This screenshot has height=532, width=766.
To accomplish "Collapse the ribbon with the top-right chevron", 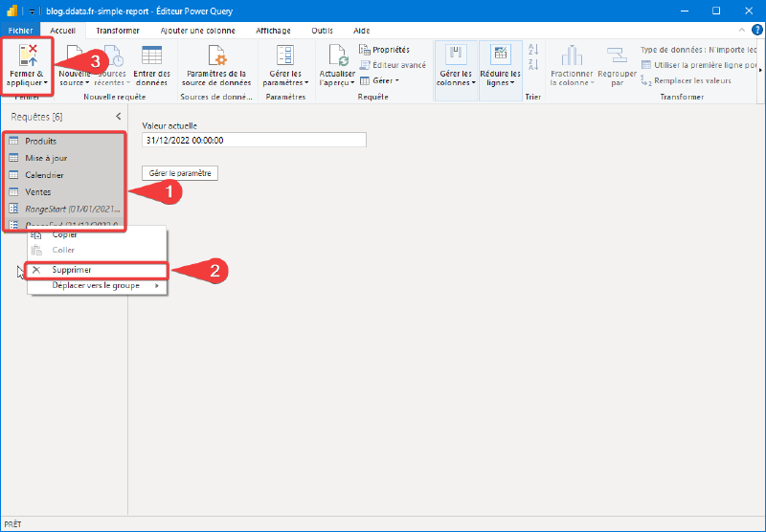I will coord(741,31).
